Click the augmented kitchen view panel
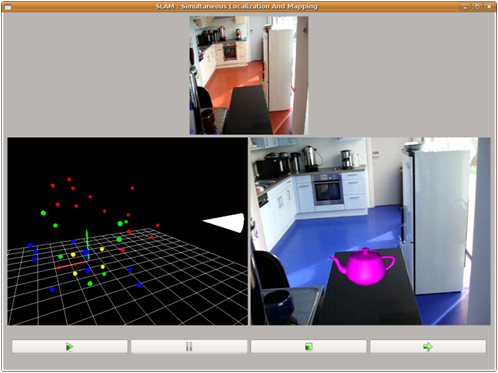The height and width of the screenshot is (373, 498). (371, 231)
